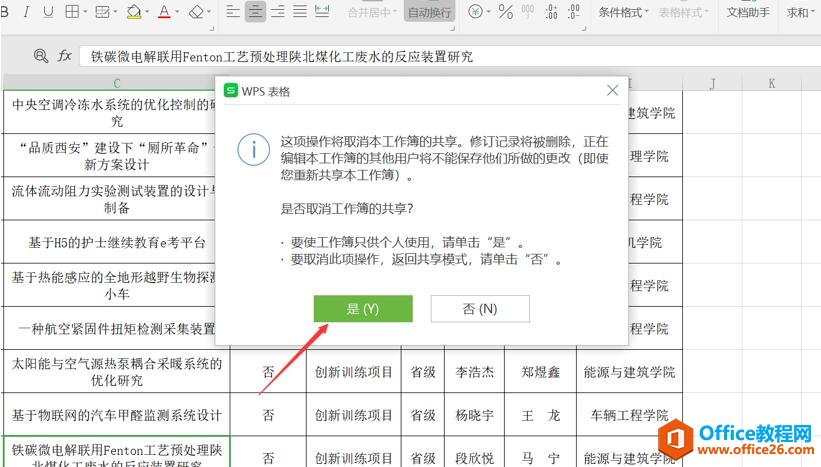Close the WPS 表格 dialog

tap(612, 91)
